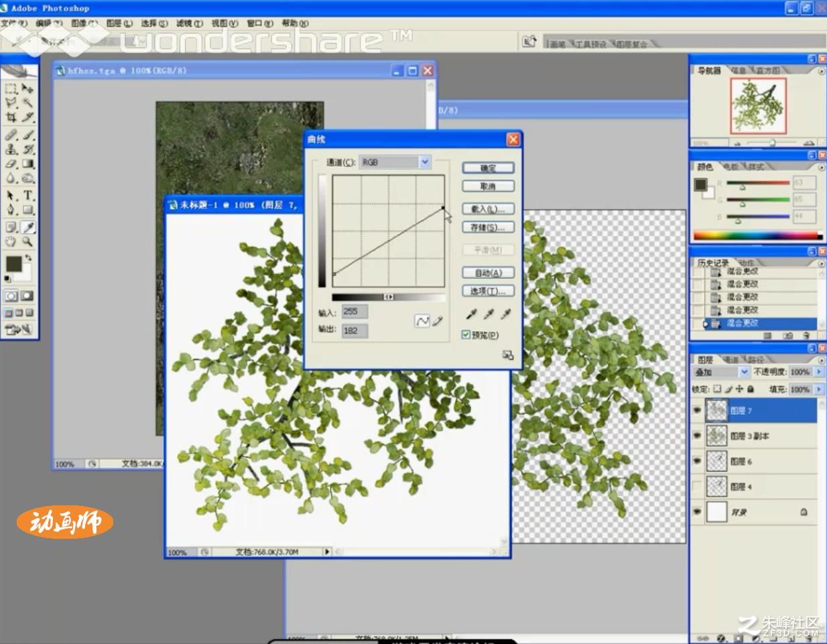Choose the curve point editing mode icon
Viewport: 827px width, 644px height.
(422, 321)
